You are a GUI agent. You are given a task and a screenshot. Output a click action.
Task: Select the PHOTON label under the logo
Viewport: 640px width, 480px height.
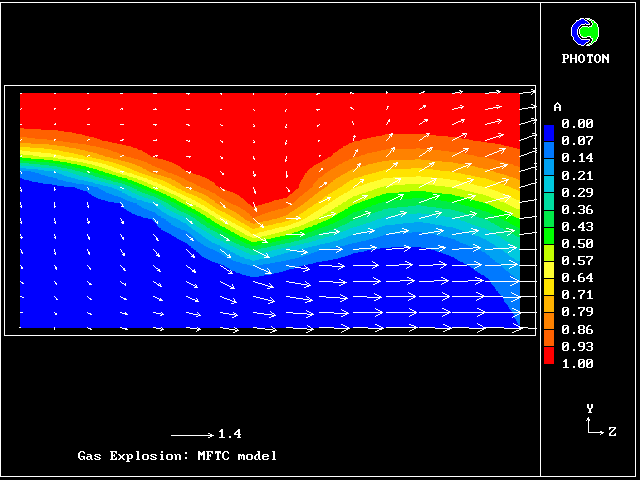coord(585,59)
